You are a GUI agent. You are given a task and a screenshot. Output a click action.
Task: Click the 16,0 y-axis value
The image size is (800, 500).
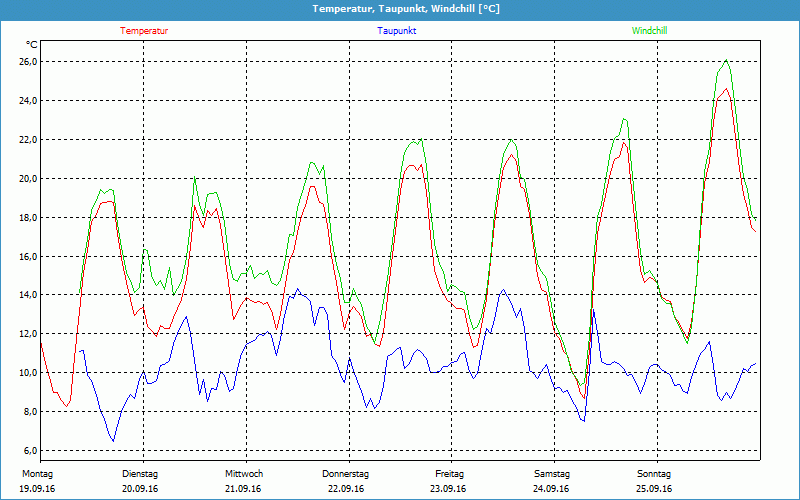coord(28,256)
